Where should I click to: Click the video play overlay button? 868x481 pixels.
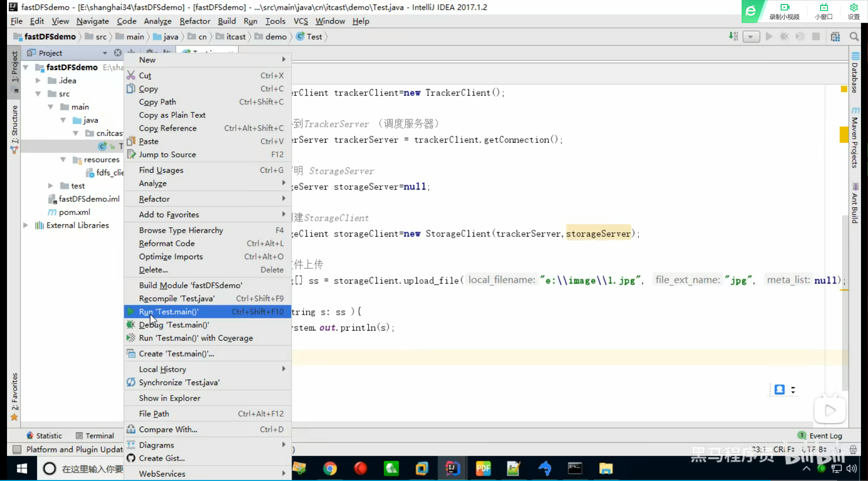(830, 411)
